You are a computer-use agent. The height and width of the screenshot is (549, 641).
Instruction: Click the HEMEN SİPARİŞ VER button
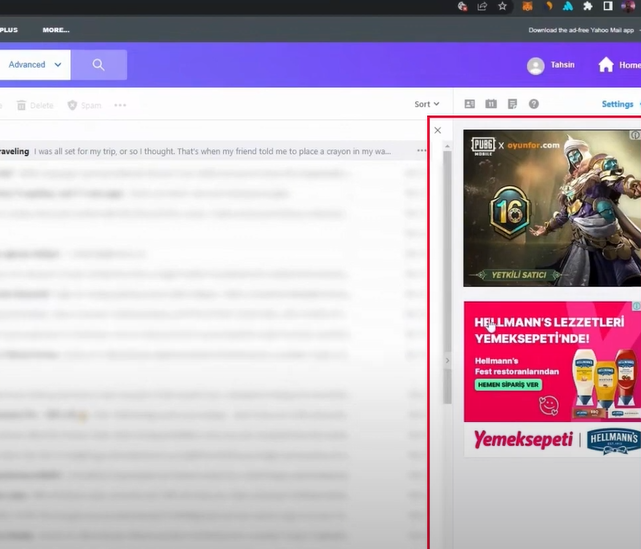[508, 385]
